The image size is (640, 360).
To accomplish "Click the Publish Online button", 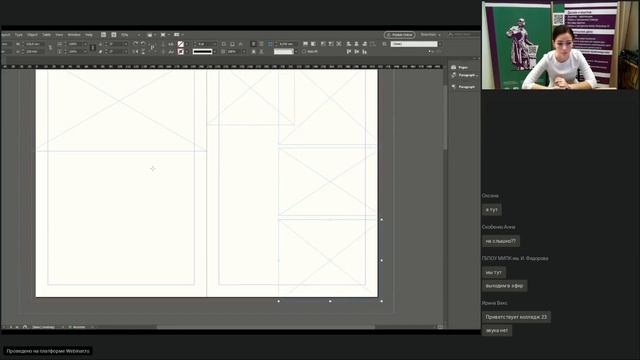I will 400,35.
